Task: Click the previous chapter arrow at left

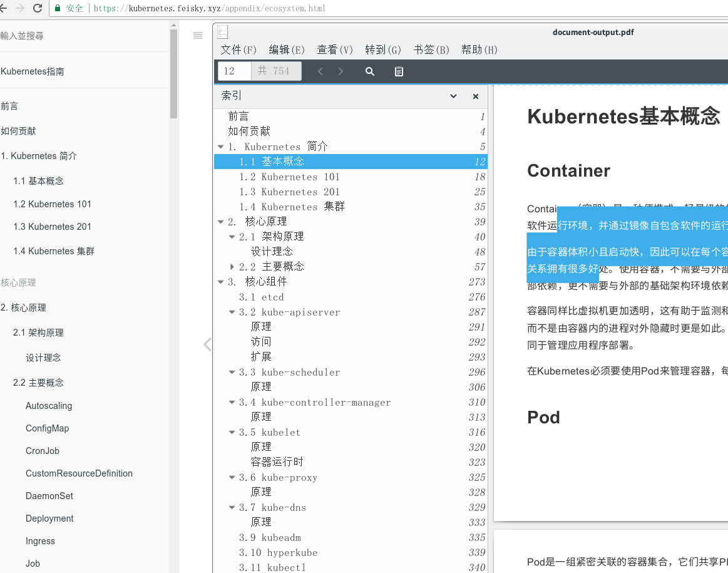Action: coord(208,344)
